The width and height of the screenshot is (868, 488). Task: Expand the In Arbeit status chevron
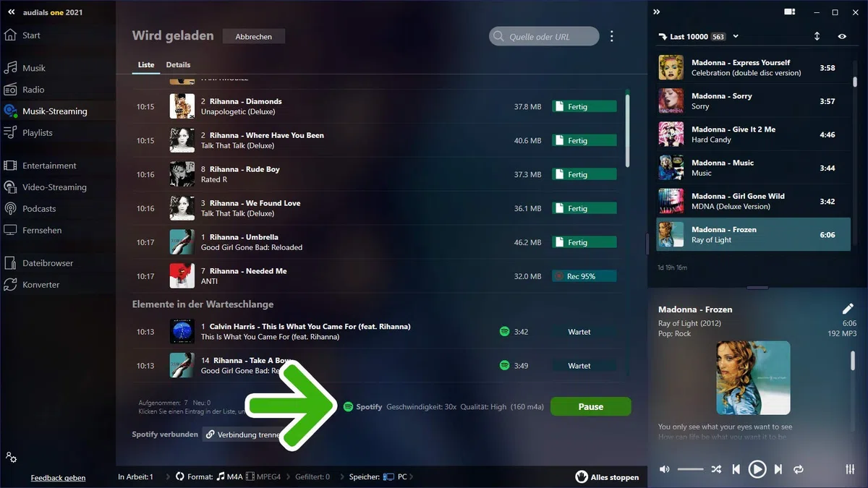click(168, 477)
